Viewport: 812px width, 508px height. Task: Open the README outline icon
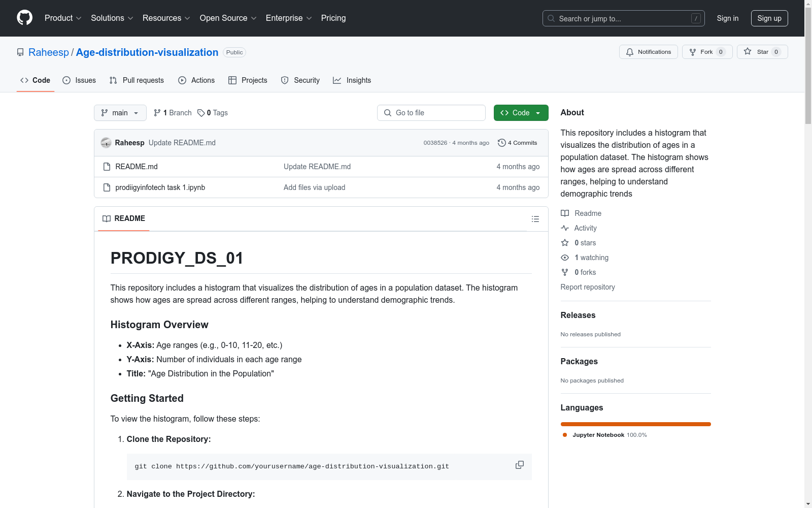tap(535, 219)
